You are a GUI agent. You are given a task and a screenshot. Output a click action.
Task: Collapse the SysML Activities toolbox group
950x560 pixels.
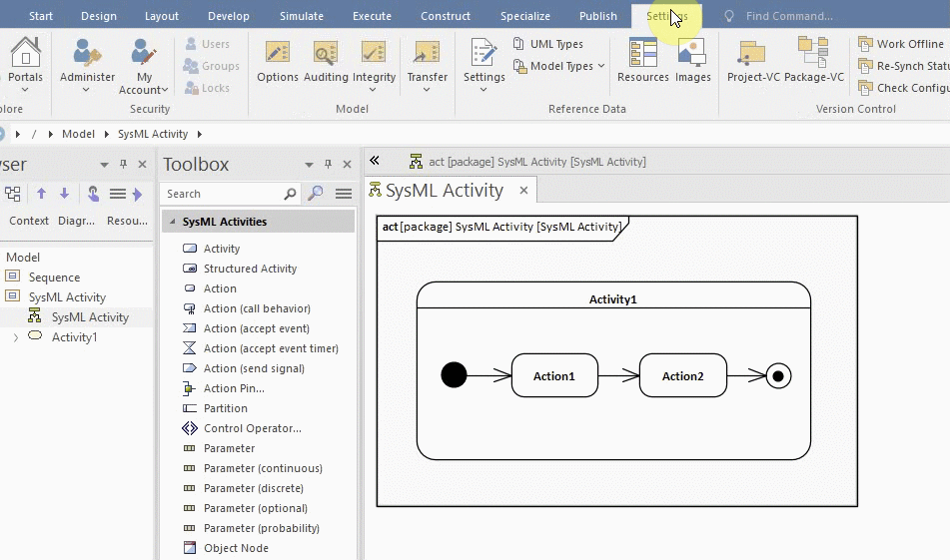[x=172, y=222]
